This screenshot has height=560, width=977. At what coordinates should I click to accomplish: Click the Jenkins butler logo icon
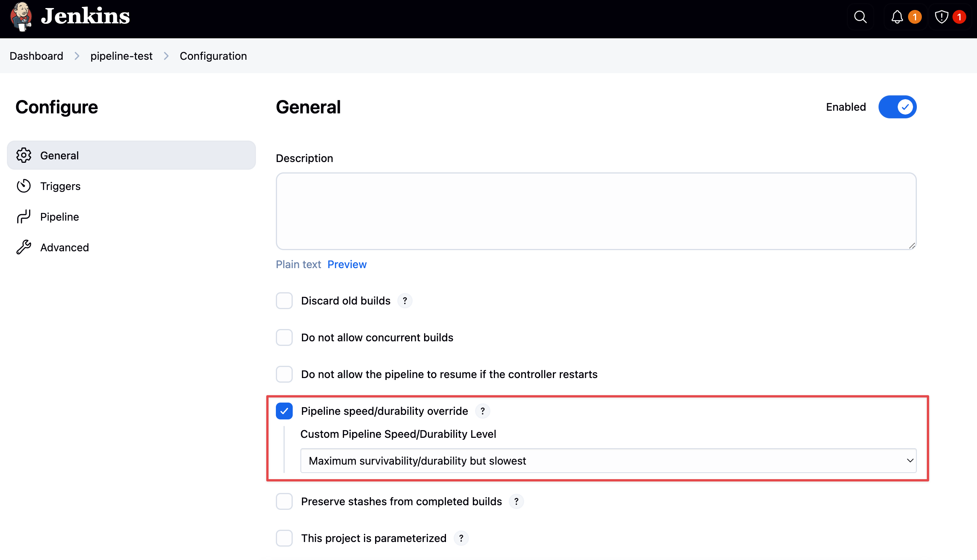(x=21, y=16)
